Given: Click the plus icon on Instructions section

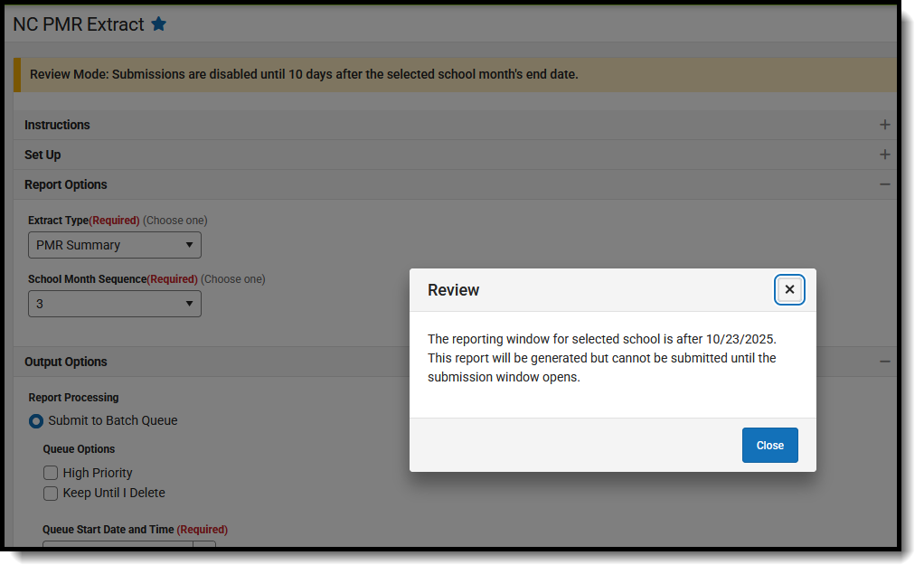Looking at the screenshot, I should click(884, 125).
